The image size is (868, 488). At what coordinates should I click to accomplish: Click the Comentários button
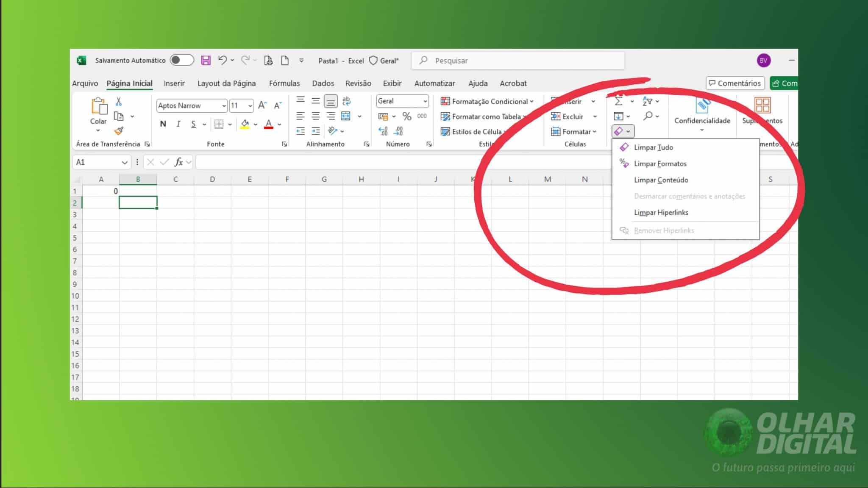(735, 83)
